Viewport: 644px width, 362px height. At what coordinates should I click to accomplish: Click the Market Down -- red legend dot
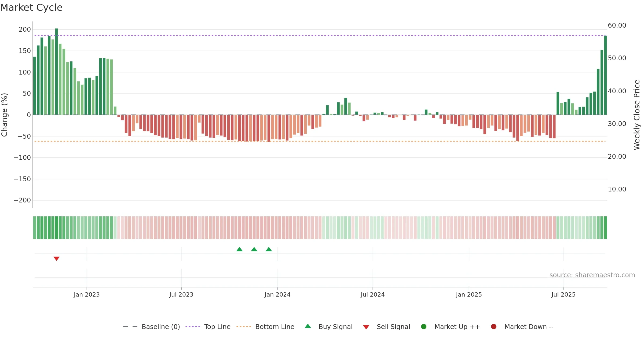click(493, 326)
